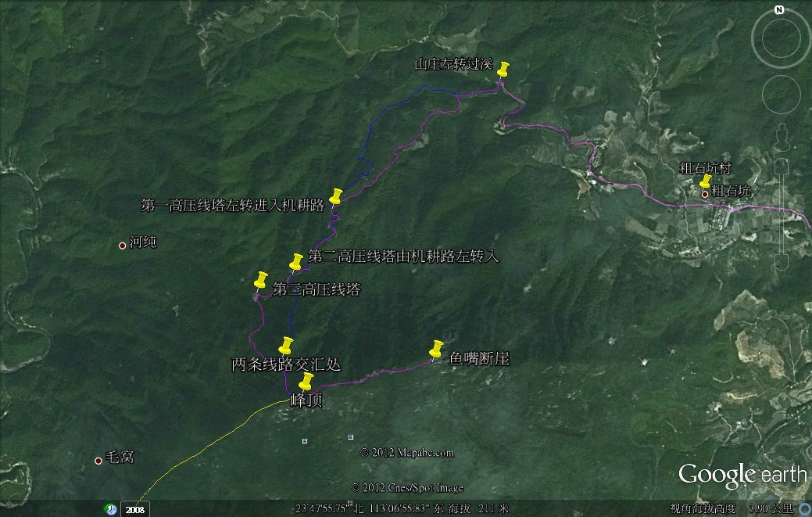Click the N north-up compass button
Screen dimensions: 812x517
click(778, 10)
